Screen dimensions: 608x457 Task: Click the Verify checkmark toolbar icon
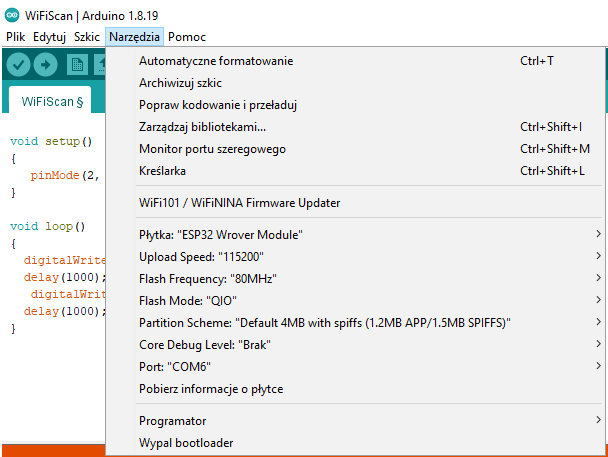(x=18, y=64)
